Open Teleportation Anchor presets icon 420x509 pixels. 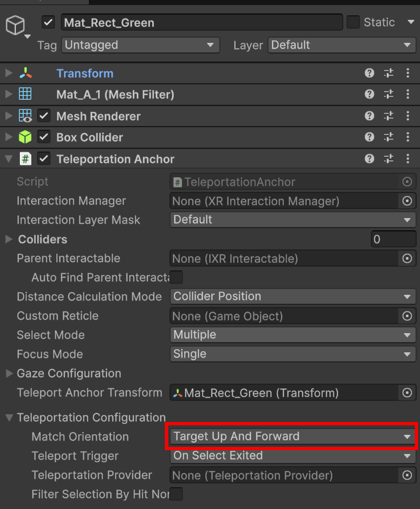click(x=389, y=159)
